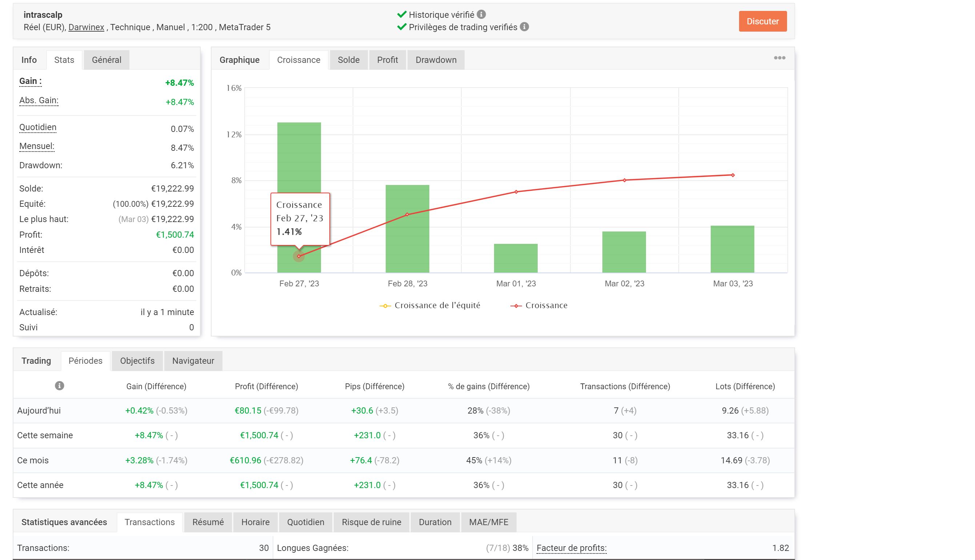Toggle Croissance de l'équité legend series
This screenshot has height=560, width=975.
[x=430, y=306]
